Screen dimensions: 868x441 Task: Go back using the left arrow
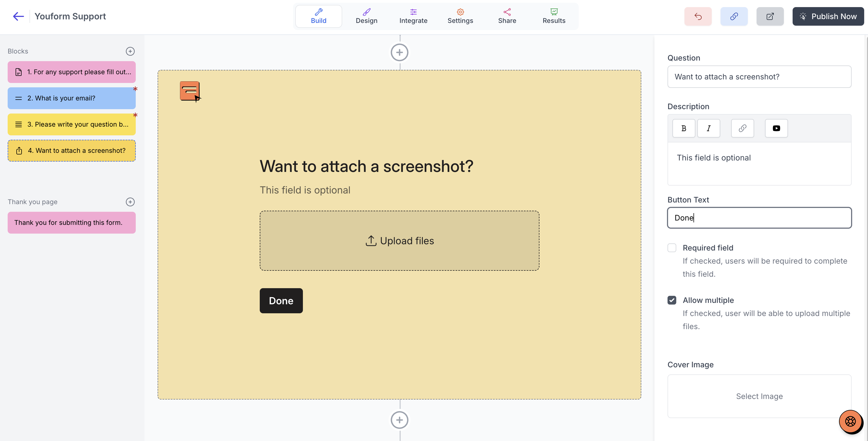18,16
